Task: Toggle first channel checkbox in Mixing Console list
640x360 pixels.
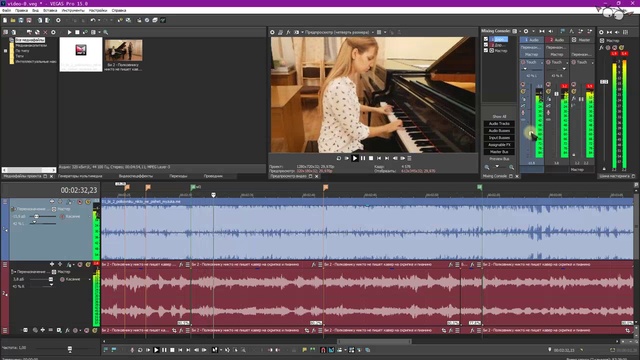Action: point(486,39)
